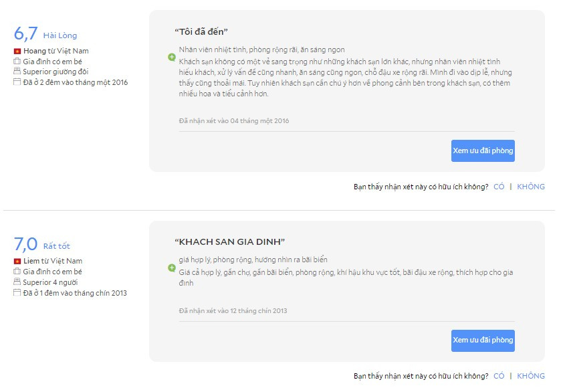Viewport: 561px width, 392px height.
Task: Mark Hoang's review not helpful with KHÔNG
Action: point(531,187)
